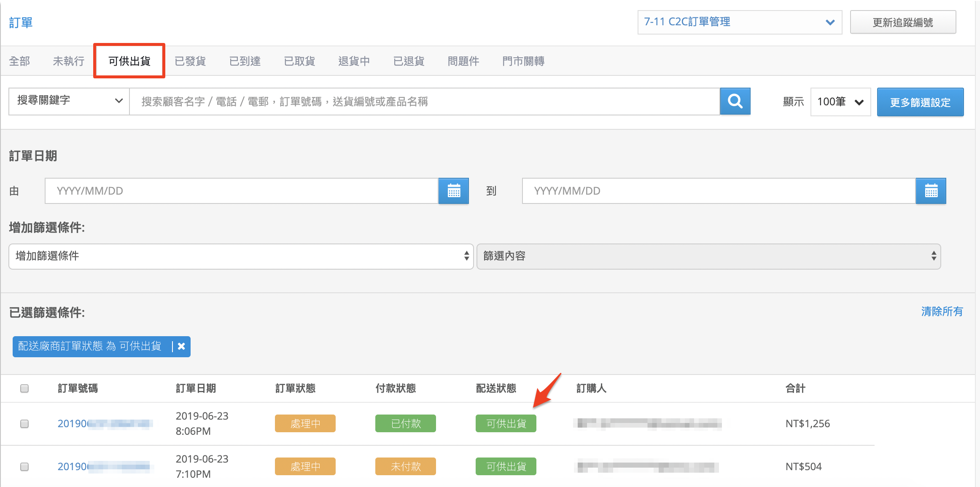980x487 pixels.
Task: Open the start date calendar picker
Action: 454,191
